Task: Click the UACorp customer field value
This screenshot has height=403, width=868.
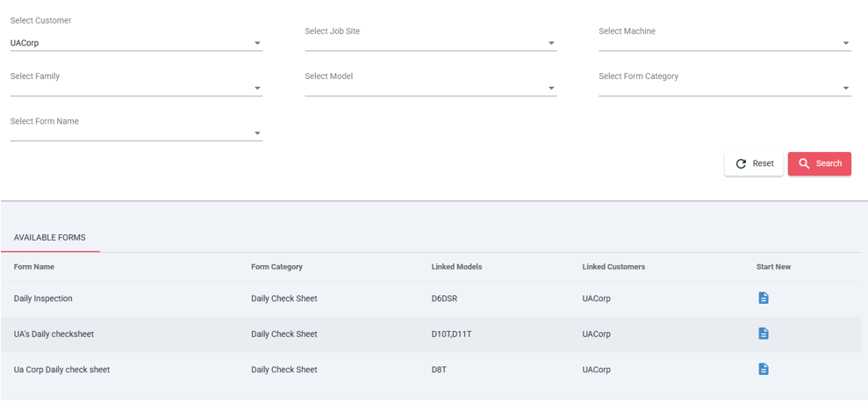Action: [x=25, y=43]
